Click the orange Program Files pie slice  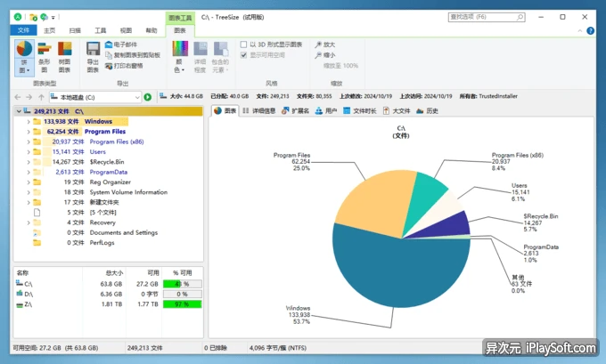pos(377,203)
